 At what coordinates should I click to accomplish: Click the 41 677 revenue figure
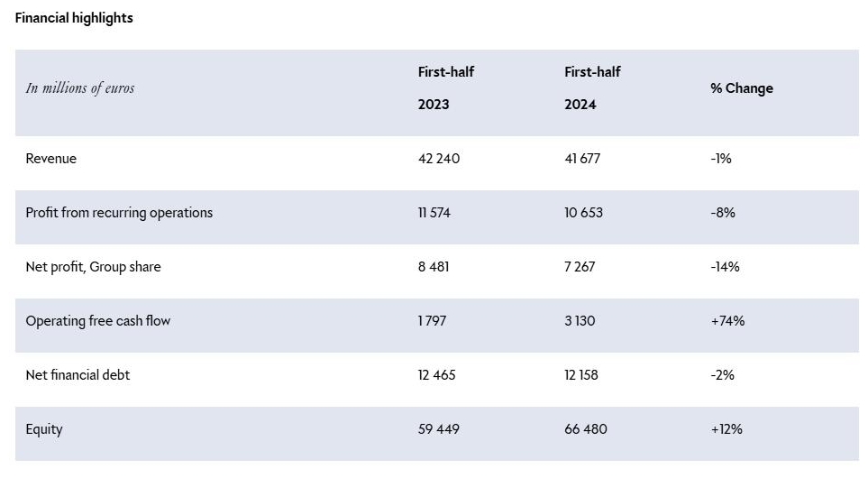[x=582, y=159]
